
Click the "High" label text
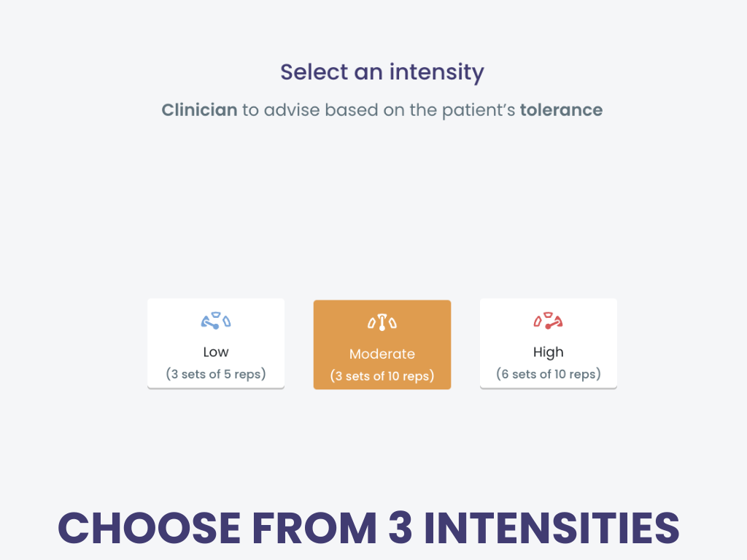pyautogui.click(x=548, y=351)
